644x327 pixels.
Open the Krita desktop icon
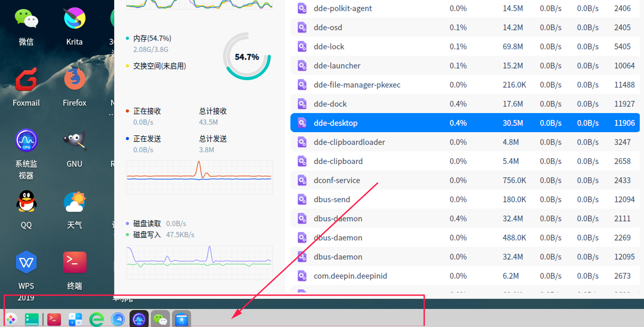[74, 19]
